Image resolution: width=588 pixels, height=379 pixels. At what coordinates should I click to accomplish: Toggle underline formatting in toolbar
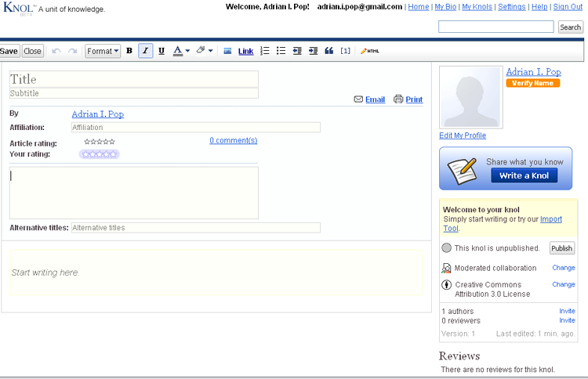[162, 51]
